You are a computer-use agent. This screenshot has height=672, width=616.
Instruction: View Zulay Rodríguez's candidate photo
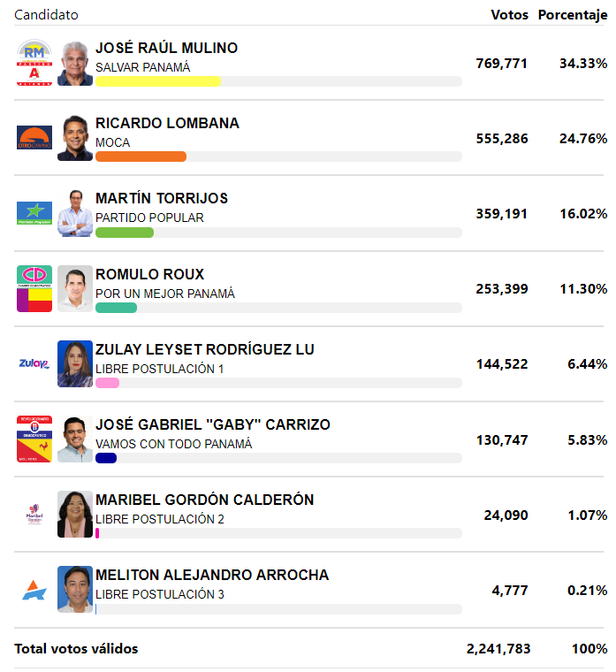75,364
